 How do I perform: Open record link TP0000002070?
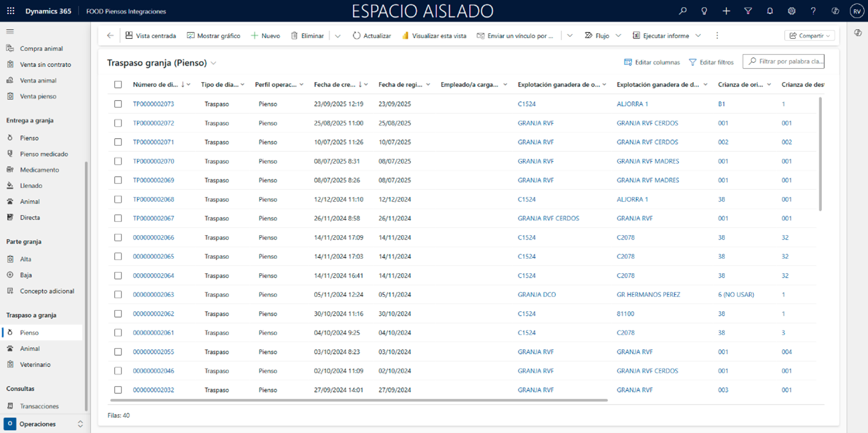pos(153,161)
